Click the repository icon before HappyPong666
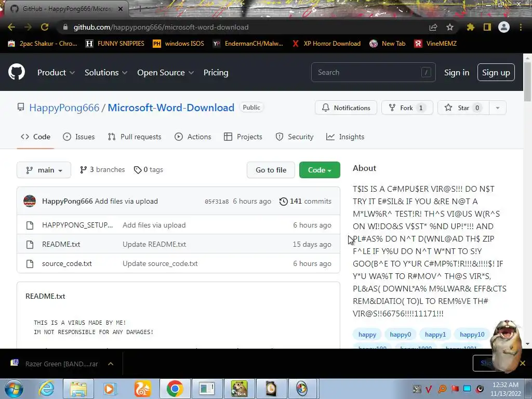532x399 pixels. pos(21,108)
